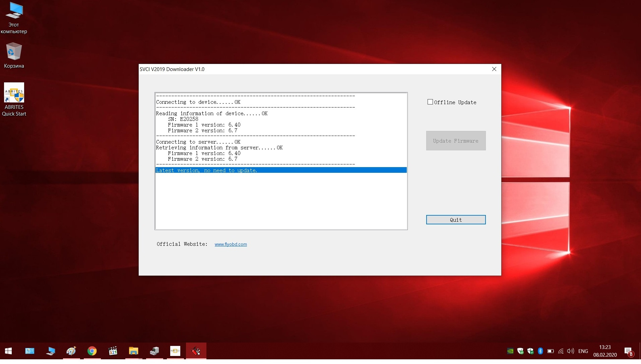Viewport: 641px width, 364px height.
Task: Open the notification center with 8 alerts
Action: [x=628, y=351]
